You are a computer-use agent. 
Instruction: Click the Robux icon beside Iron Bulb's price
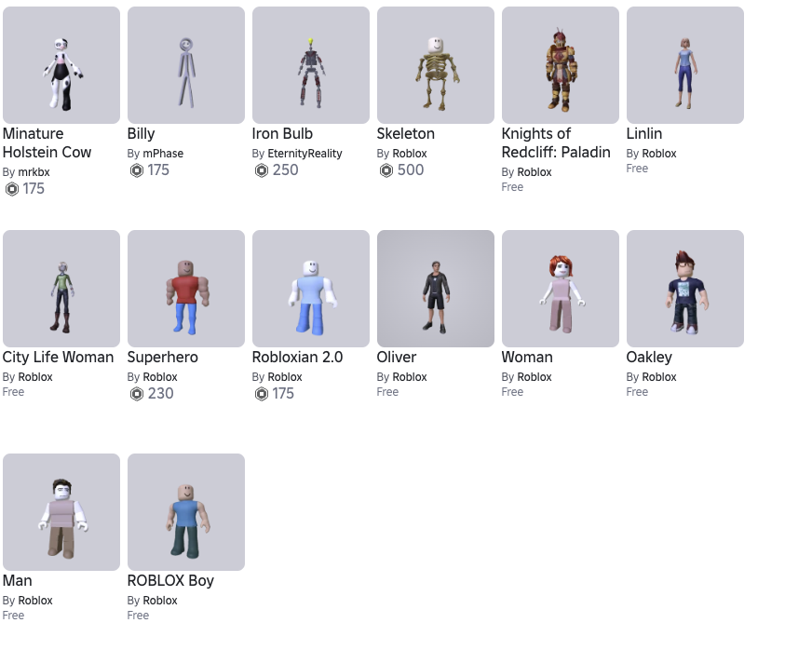point(262,170)
